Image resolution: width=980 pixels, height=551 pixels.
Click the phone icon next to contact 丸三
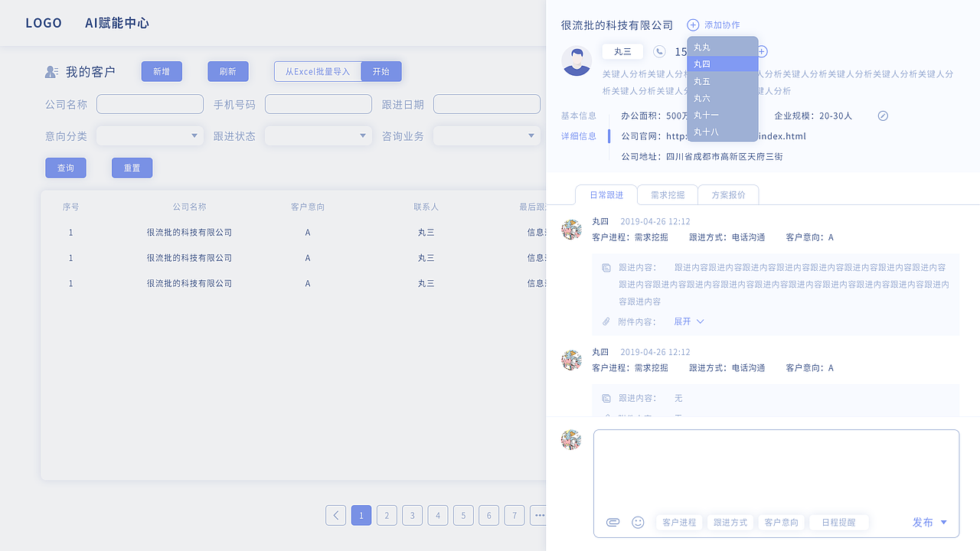coord(660,51)
